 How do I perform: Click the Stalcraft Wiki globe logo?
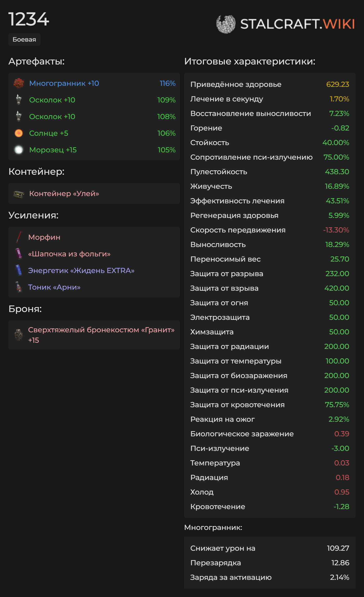click(226, 24)
